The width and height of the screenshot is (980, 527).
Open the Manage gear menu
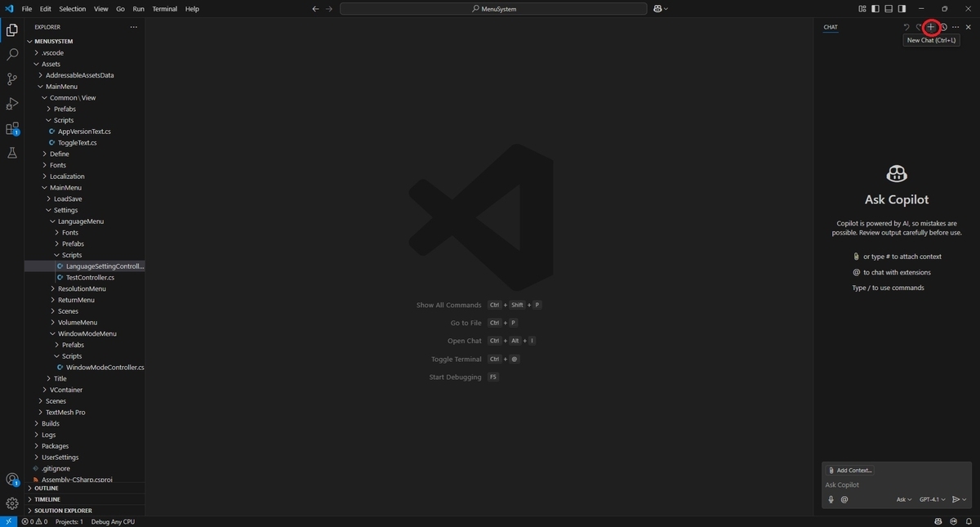click(x=12, y=503)
